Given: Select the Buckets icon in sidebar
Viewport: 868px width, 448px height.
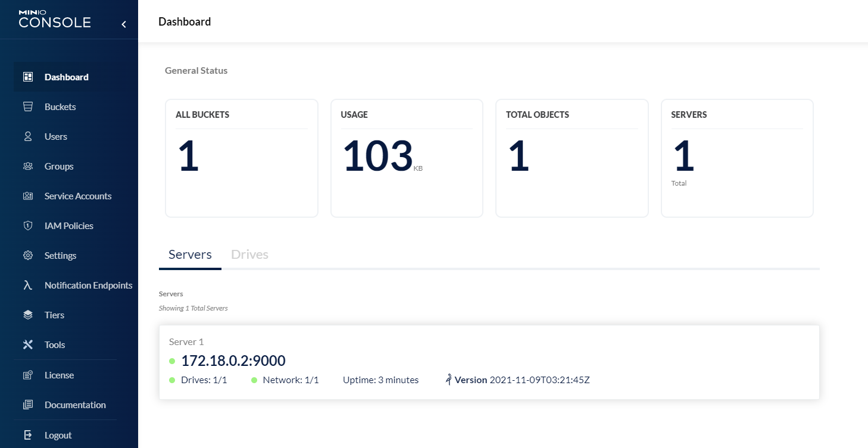Looking at the screenshot, I should coord(27,106).
